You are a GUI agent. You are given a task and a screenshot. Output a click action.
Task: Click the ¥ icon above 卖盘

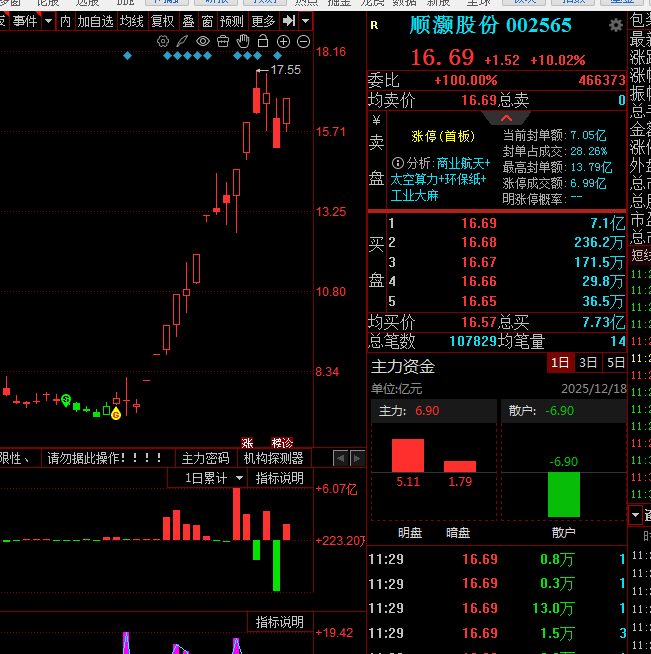(376, 121)
